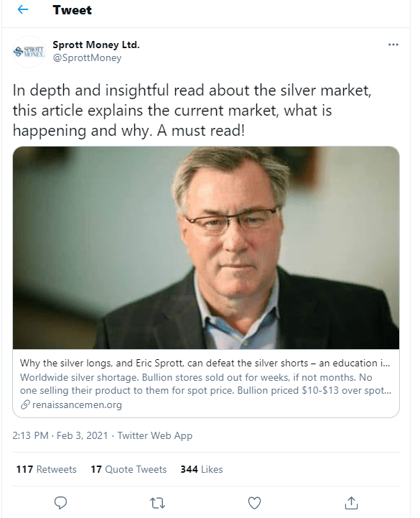Click the 2:13 PM · Feb 3, 2021 timestamp
This screenshot has width=420, height=518.
[x=60, y=435]
